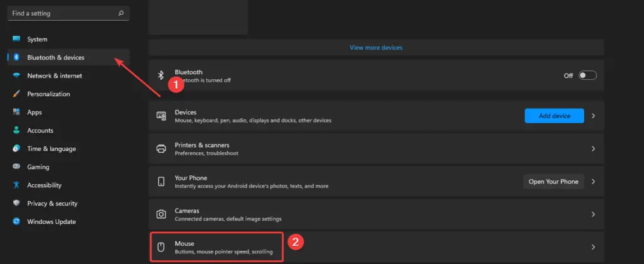Click the Add device button
Screen dimensions: 644x264
[x=554, y=116]
